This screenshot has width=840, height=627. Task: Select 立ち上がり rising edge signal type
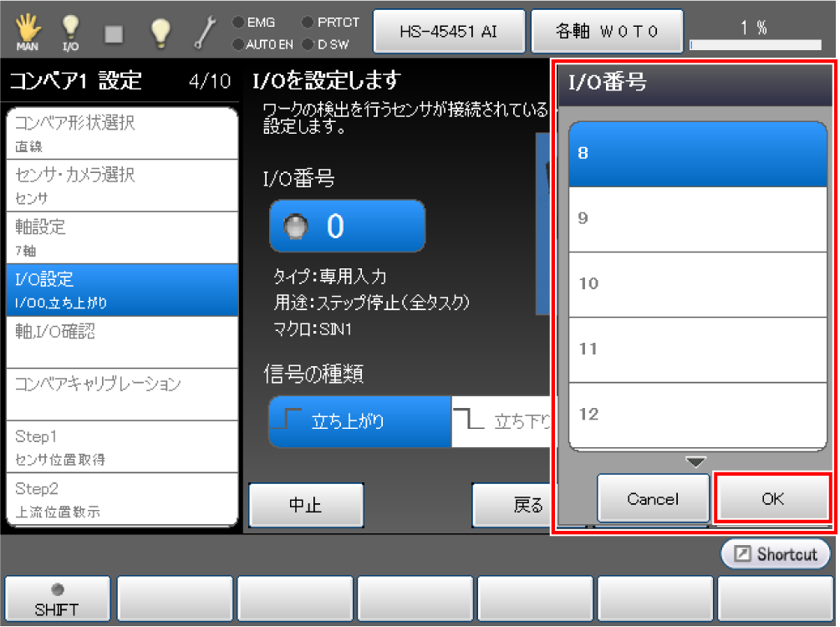pos(359,422)
